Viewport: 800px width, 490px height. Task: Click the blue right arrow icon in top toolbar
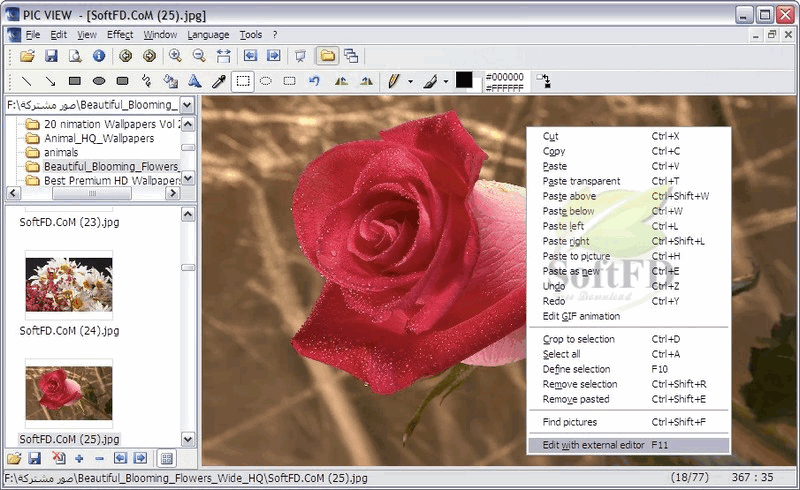(274, 56)
